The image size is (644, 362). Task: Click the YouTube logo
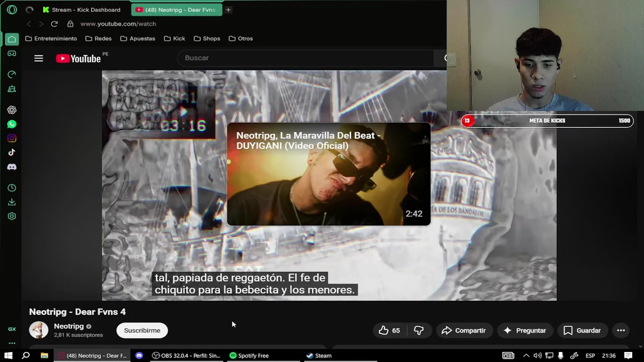78,58
